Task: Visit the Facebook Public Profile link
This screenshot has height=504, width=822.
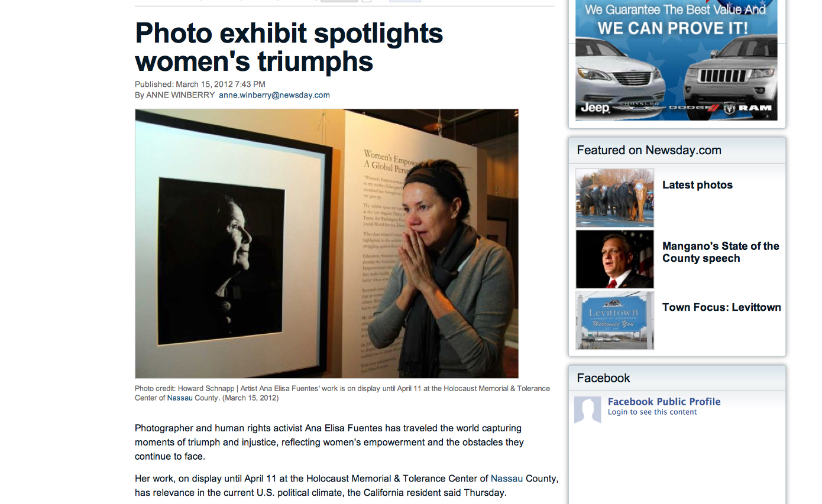Action: click(x=664, y=402)
